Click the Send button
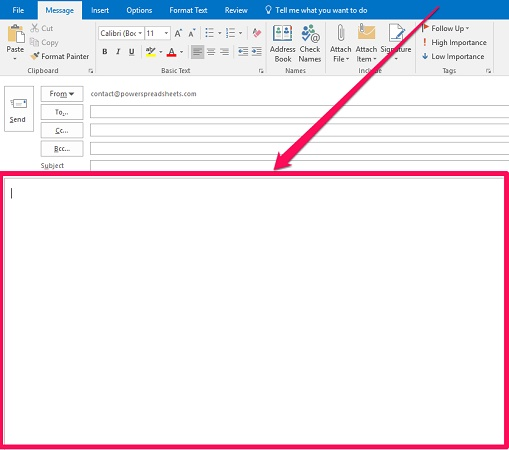 [x=19, y=109]
